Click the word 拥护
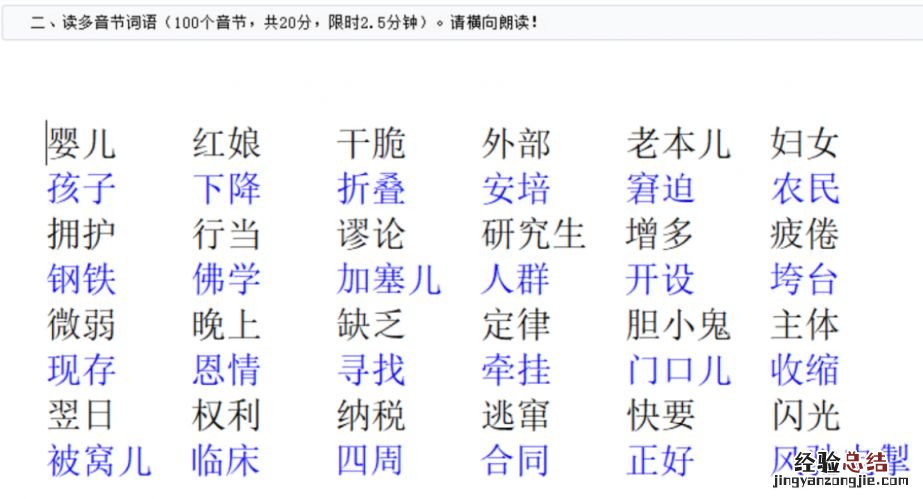923x499 pixels. point(81,234)
